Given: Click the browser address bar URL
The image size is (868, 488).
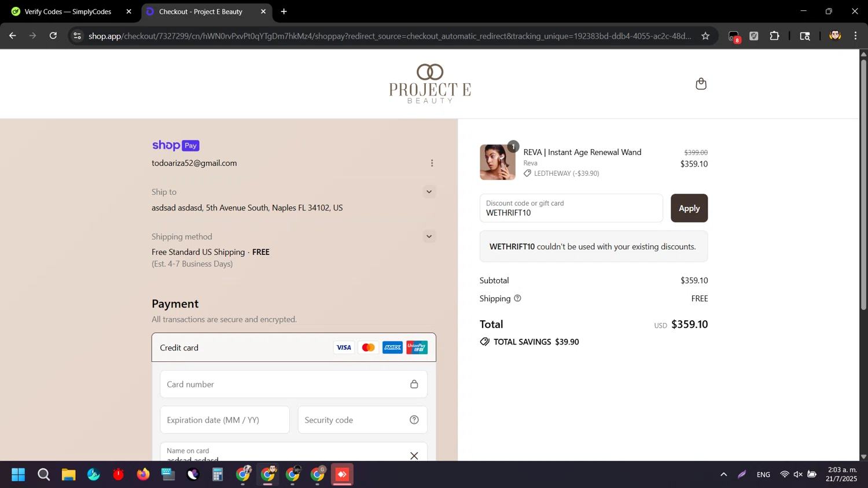Looking at the screenshot, I should tap(389, 36).
